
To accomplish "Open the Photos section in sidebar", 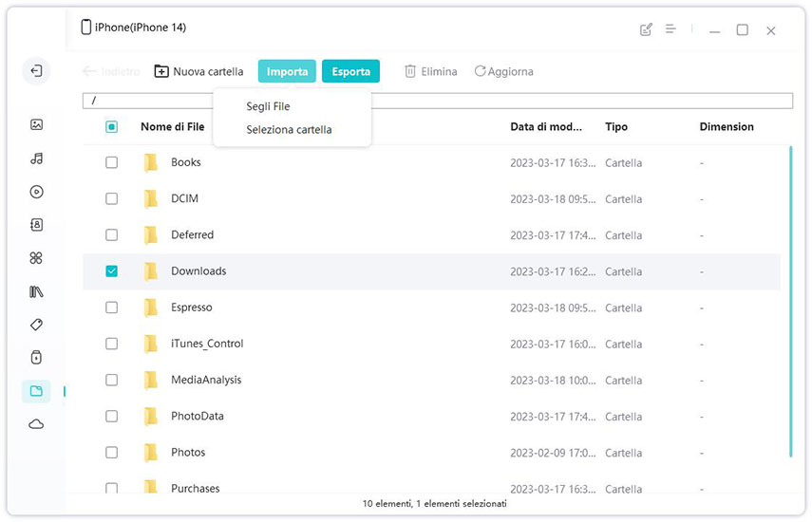I will tap(36, 124).
